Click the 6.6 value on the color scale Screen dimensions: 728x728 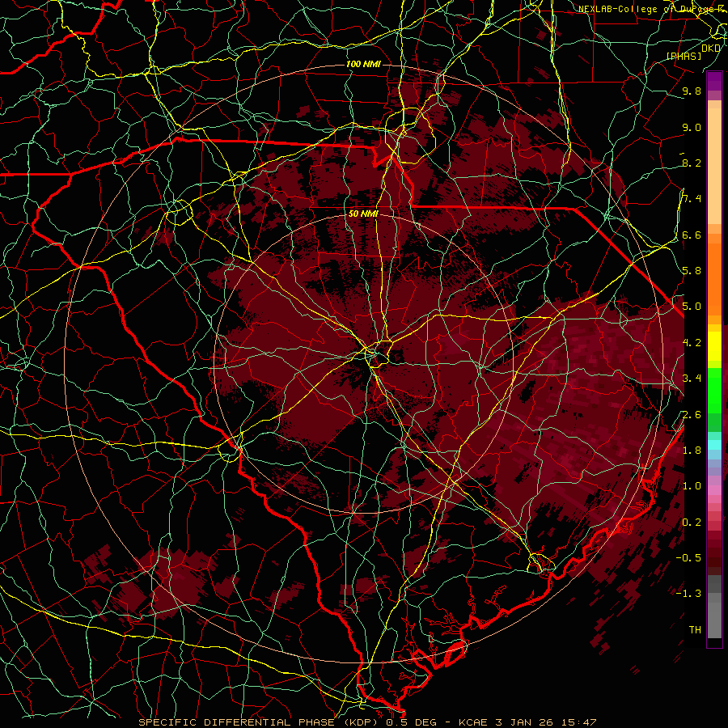coord(692,235)
